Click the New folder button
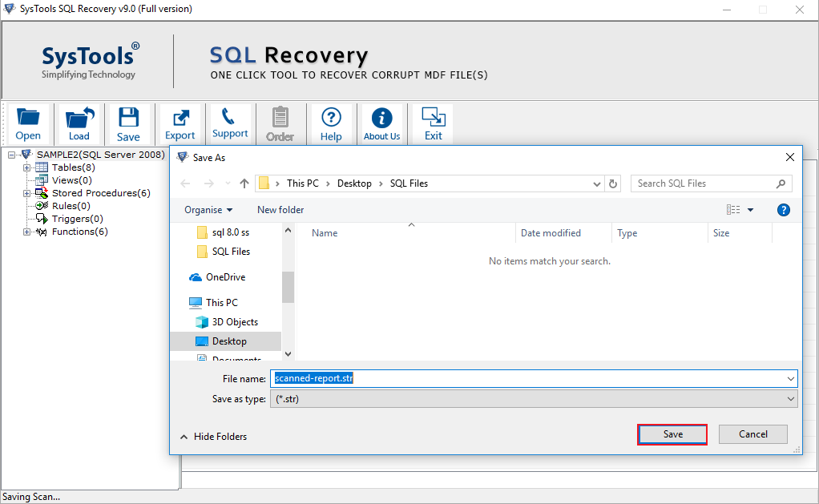 tap(280, 210)
